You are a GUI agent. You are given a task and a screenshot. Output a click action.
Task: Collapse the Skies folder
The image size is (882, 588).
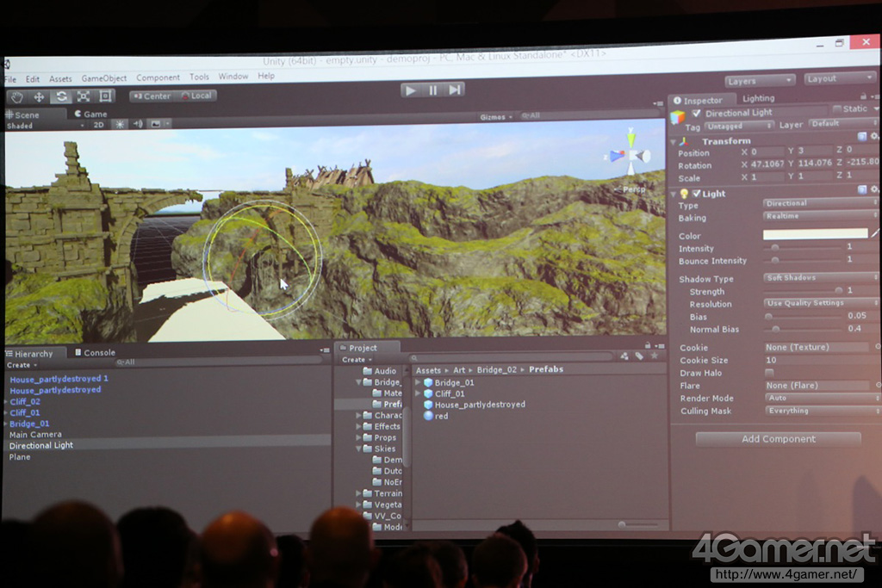(x=359, y=449)
